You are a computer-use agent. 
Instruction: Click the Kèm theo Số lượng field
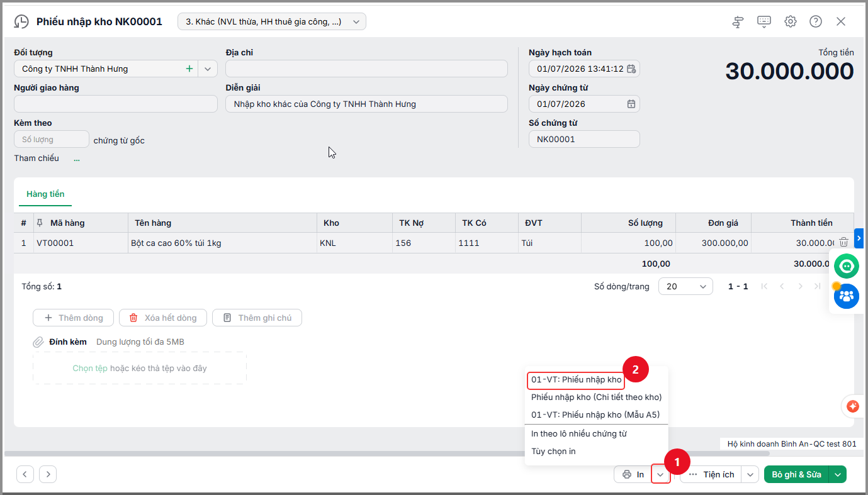pos(52,139)
